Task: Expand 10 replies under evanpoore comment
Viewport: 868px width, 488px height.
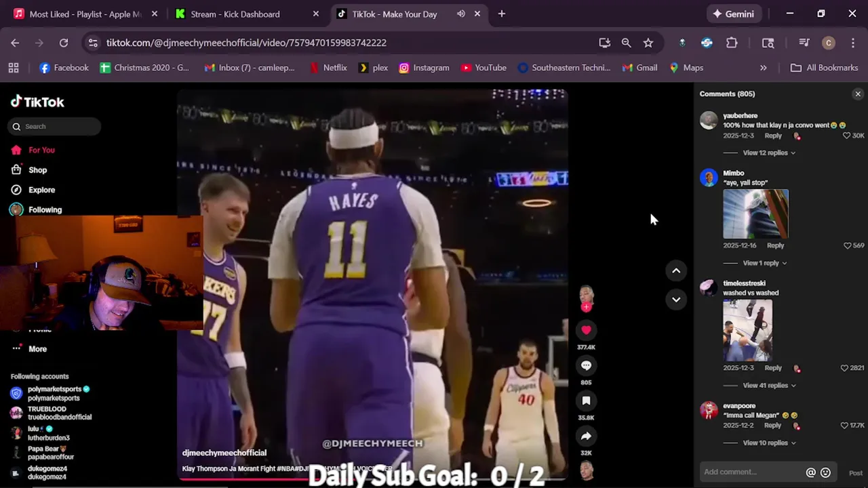Action: pos(769,443)
